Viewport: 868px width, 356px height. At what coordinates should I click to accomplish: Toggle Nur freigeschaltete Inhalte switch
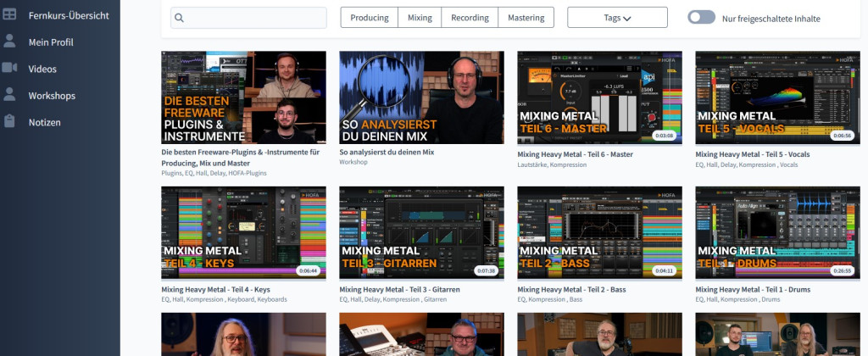tap(701, 17)
